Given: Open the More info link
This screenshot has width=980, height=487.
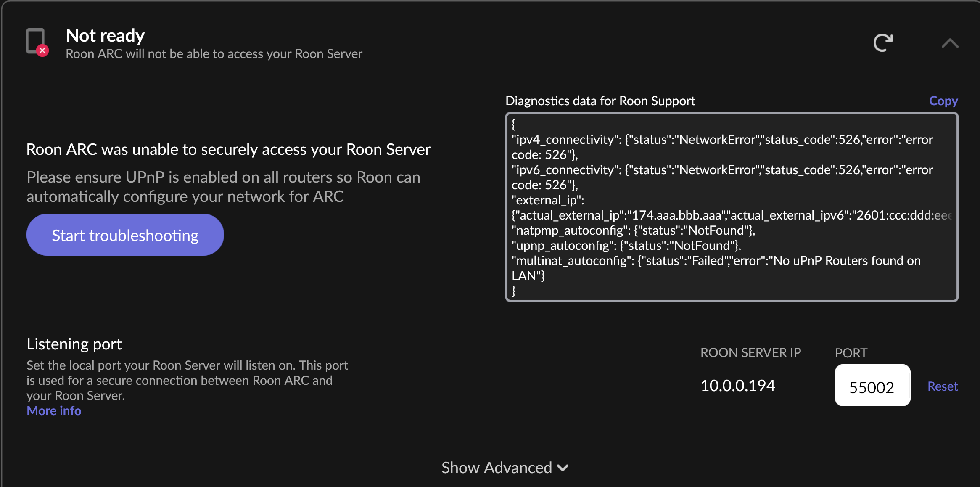Looking at the screenshot, I should coord(54,410).
